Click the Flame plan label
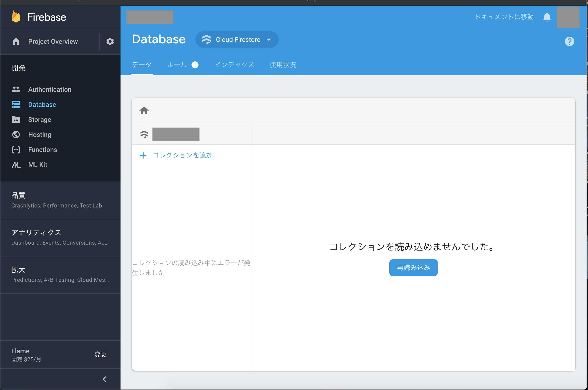The height and width of the screenshot is (390, 588). pos(20,351)
